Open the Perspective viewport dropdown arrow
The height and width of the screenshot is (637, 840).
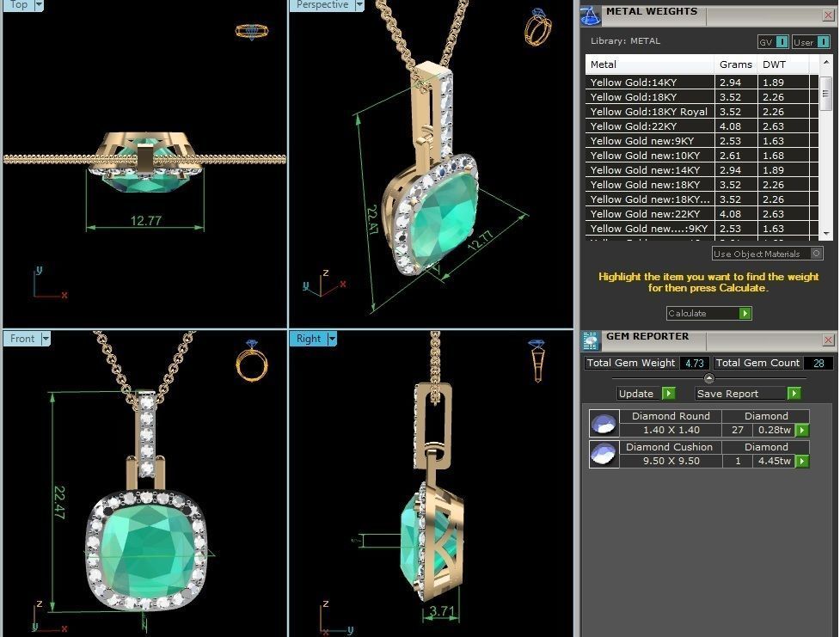[359, 5]
